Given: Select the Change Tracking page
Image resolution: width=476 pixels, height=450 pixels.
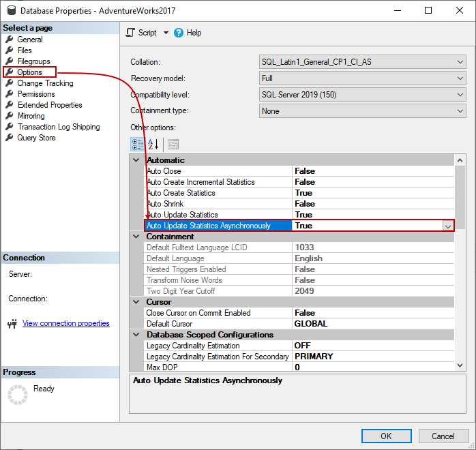Looking at the screenshot, I should [x=45, y=83].
